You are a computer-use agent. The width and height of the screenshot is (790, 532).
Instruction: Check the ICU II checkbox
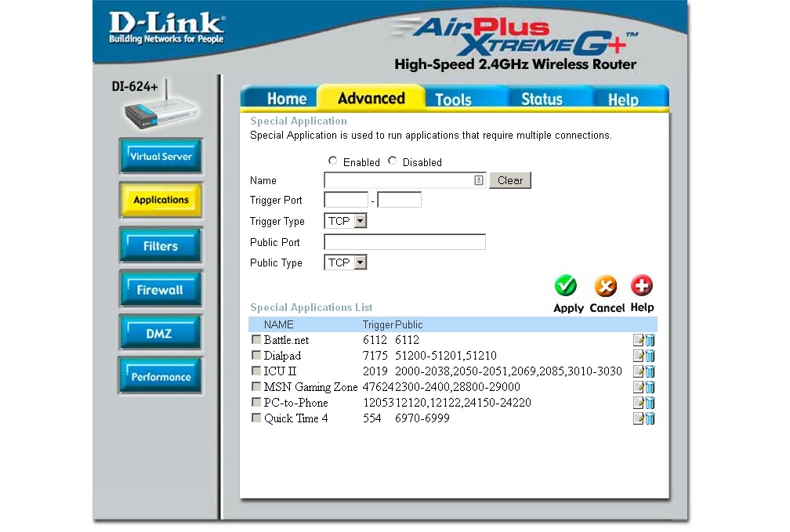(x=256, y=371)
